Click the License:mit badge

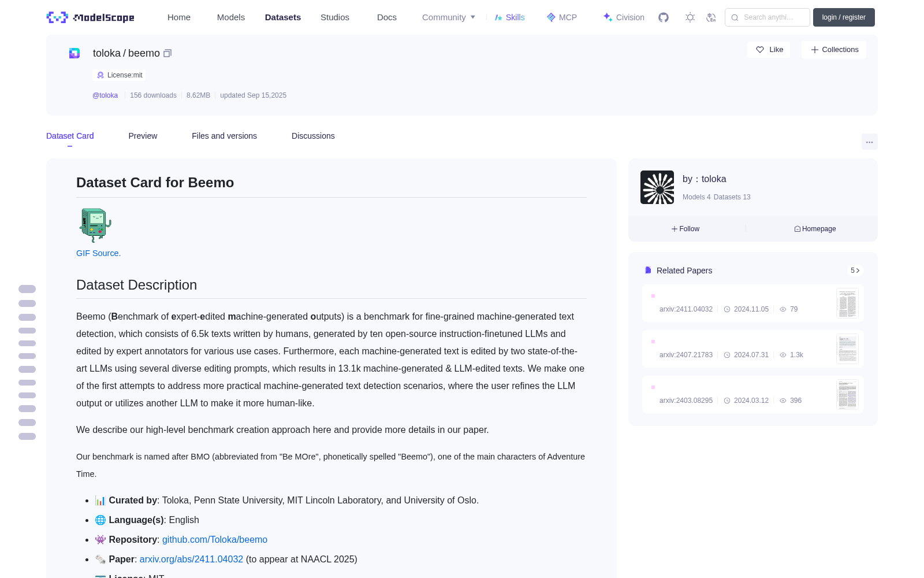(120, 75)
